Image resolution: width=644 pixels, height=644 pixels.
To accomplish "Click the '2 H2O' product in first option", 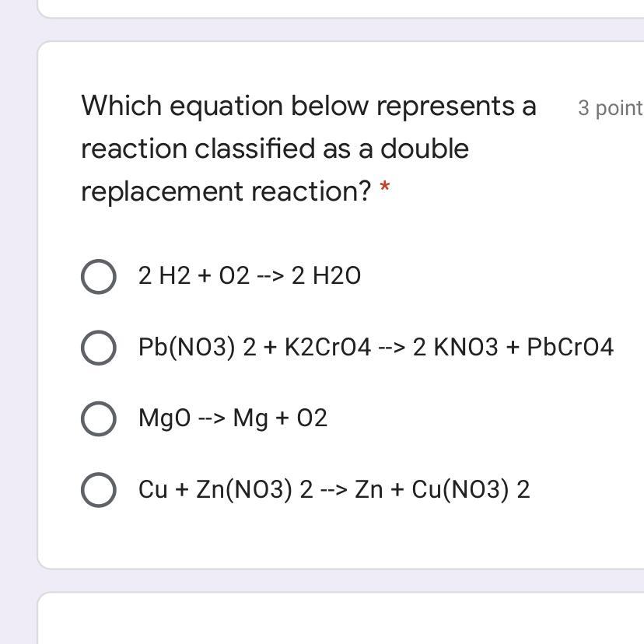I will click(x=326, y=276).
